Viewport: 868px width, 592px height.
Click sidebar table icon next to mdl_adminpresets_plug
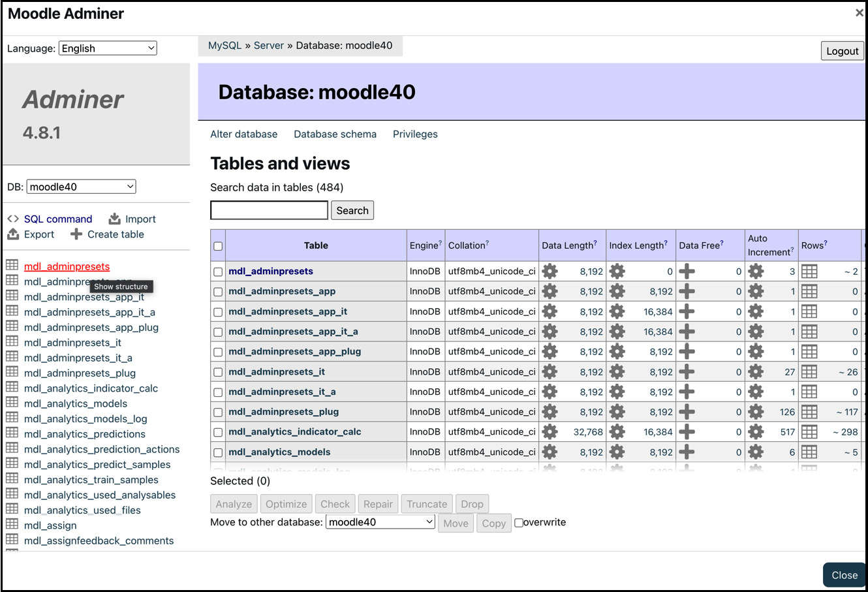12,372
